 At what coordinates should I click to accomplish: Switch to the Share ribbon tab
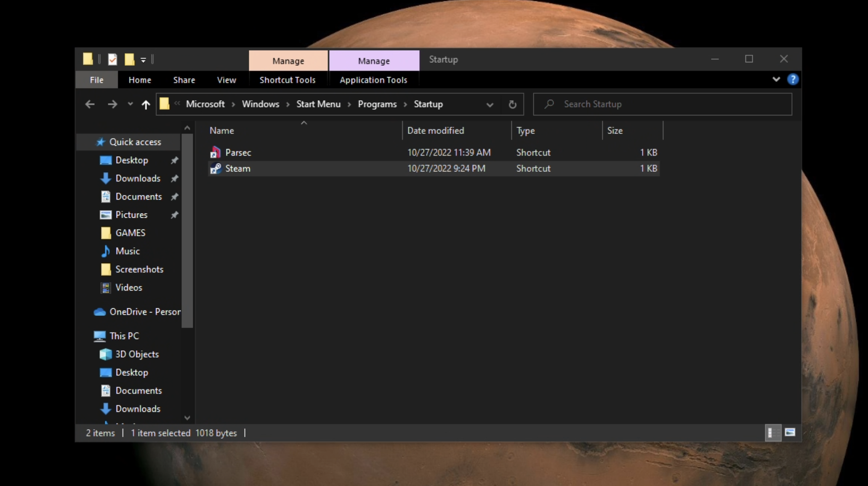click(184, 80)
